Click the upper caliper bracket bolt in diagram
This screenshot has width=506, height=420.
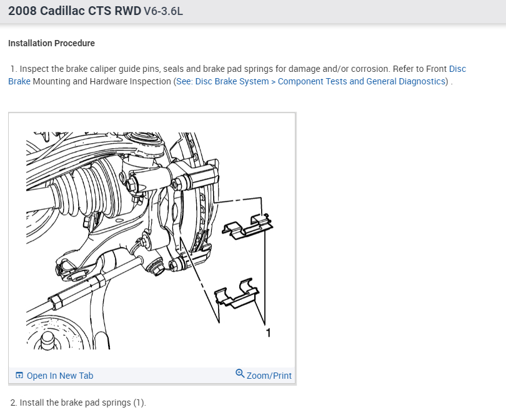[x=177, y=185]
